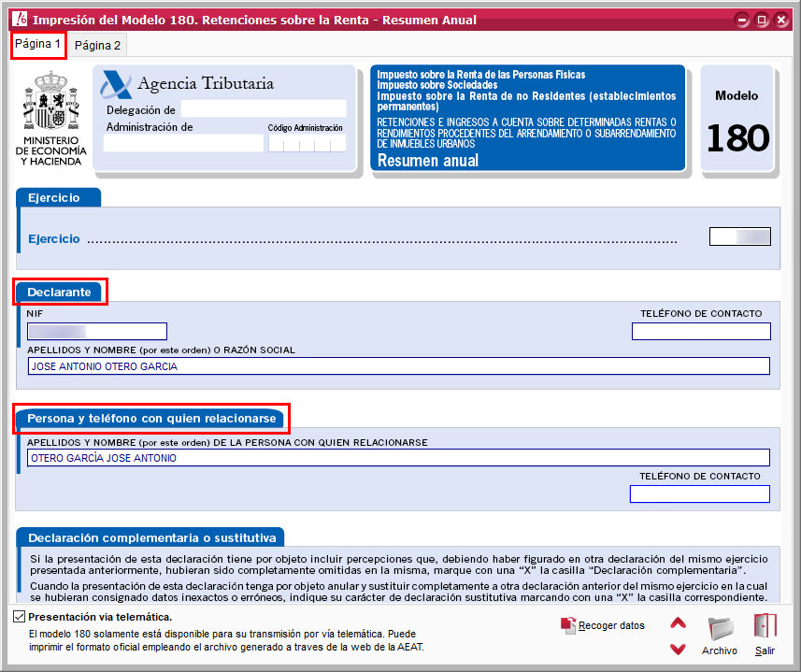Close the Modelo 180 window
Screen dimensions: 801x672
(x=781, y=20)
